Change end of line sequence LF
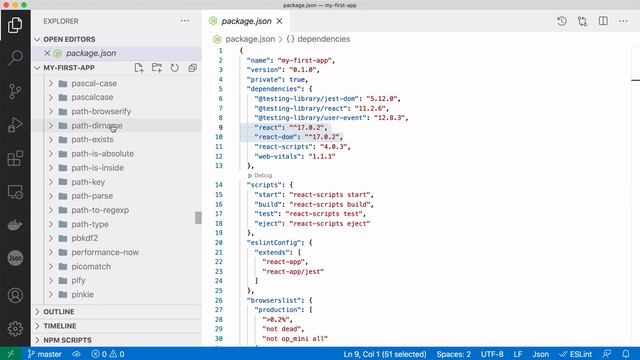Viewport: 640px width, 360px height. click(x=518, y=354)
